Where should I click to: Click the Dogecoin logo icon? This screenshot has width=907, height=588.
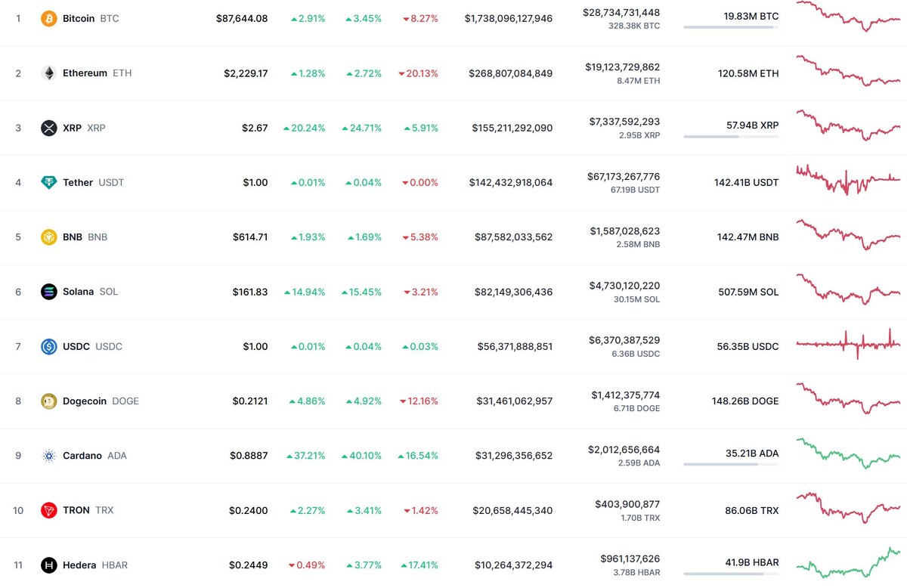[x=49, y=401]
